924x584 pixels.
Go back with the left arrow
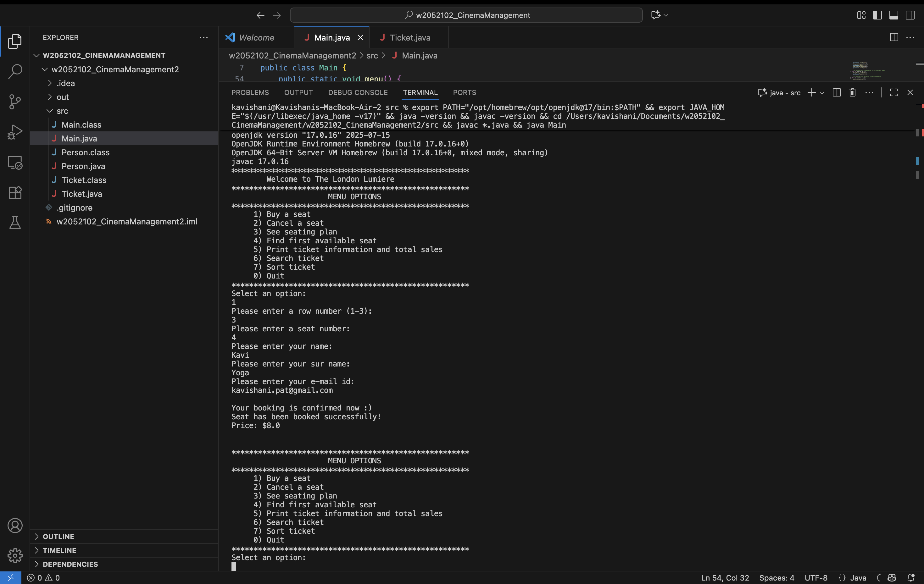coord(260,15)
